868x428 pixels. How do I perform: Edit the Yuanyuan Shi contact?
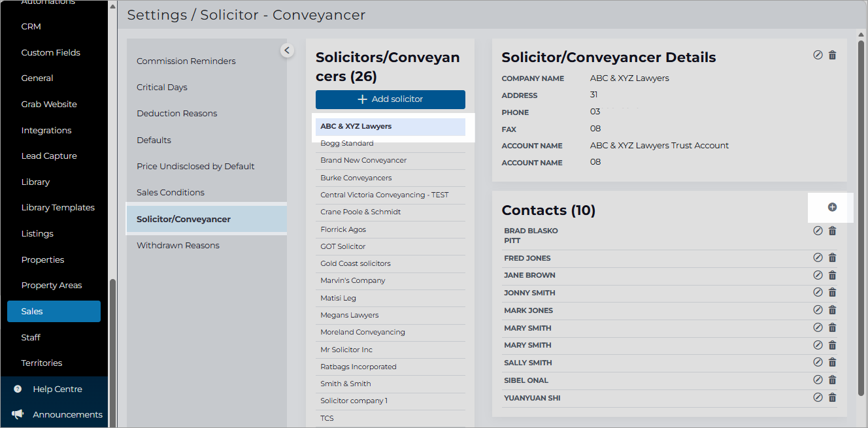(818, 398)
